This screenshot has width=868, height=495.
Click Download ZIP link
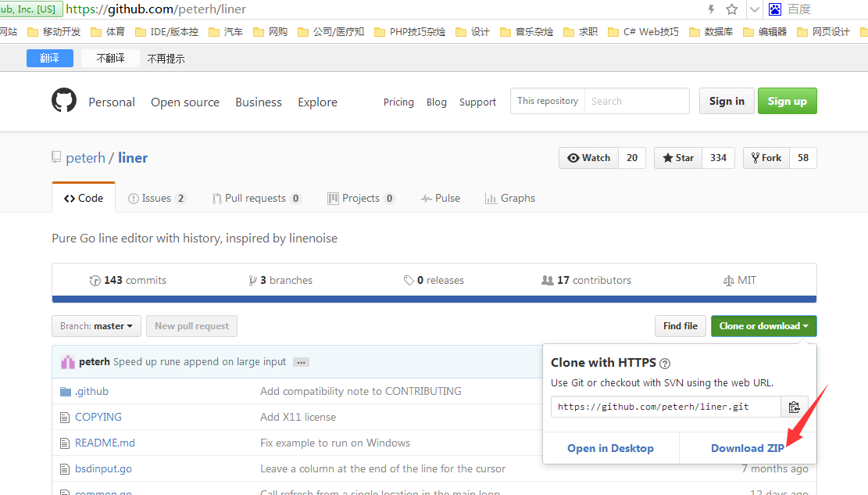pyautogui.click(x=748, y=448)
